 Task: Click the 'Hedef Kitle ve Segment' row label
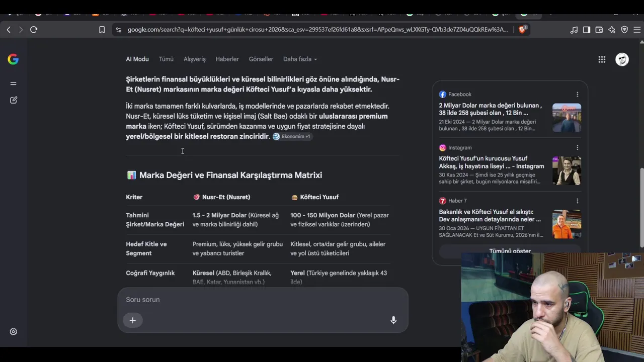(146, 249)
